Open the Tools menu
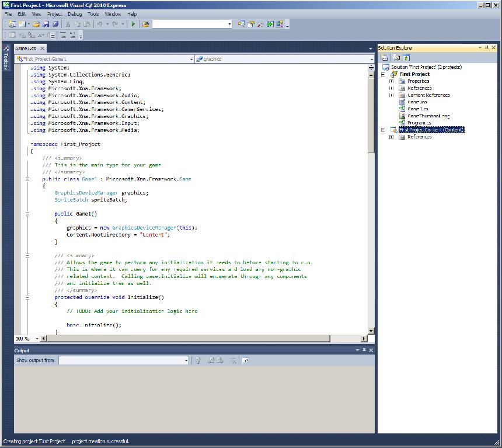This screenshot has width=502, height=448. (93, 14)
